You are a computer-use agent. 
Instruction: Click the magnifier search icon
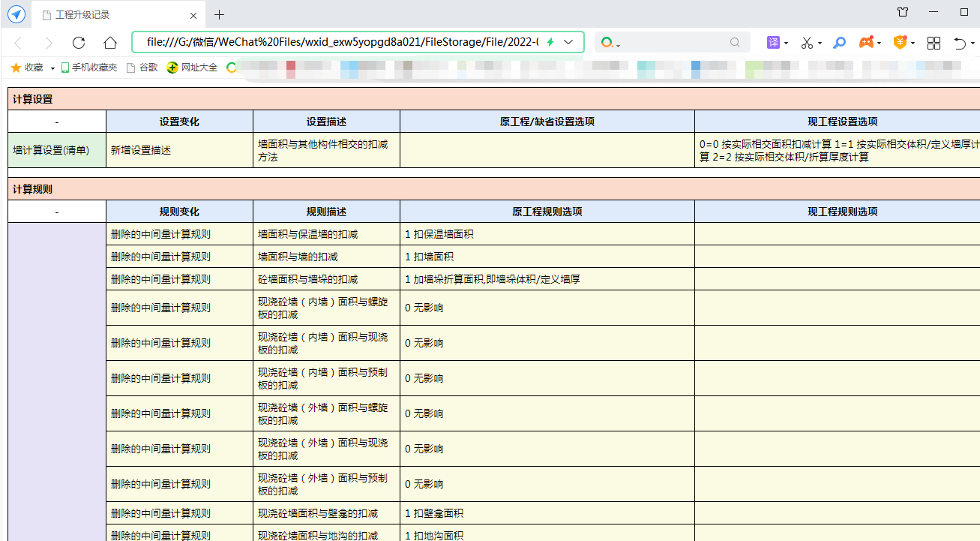(735, 43)
